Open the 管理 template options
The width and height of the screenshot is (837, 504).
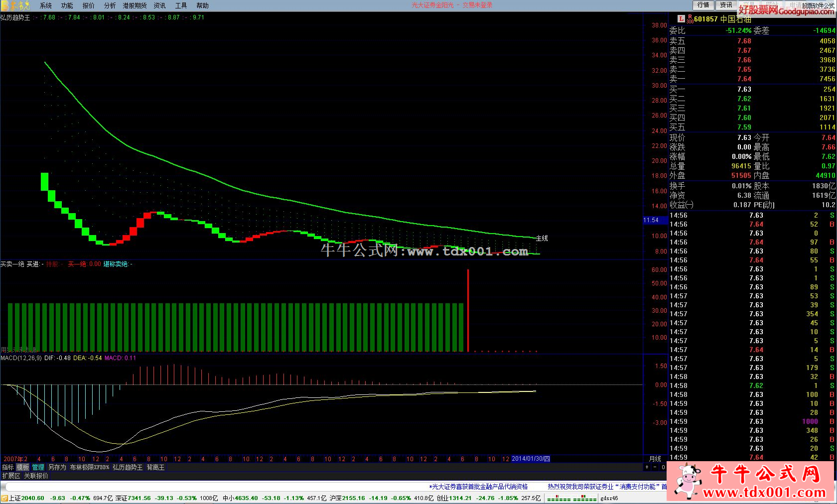click(38, 467)
